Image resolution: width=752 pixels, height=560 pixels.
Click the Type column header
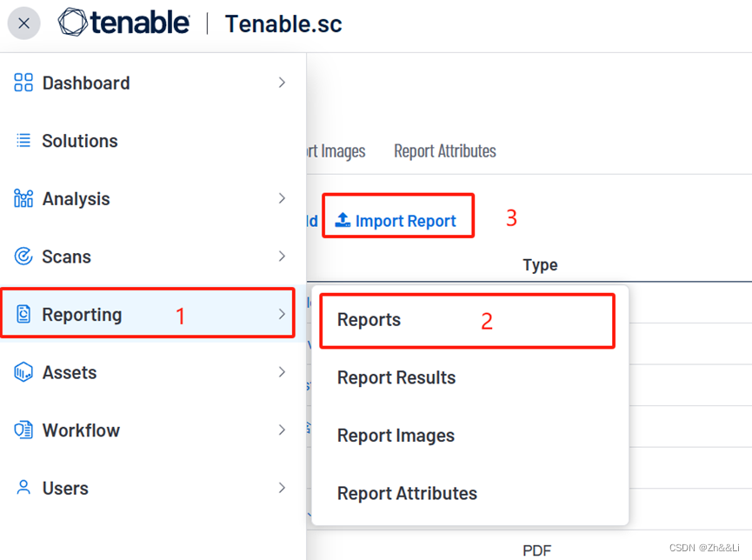point(540,264)
